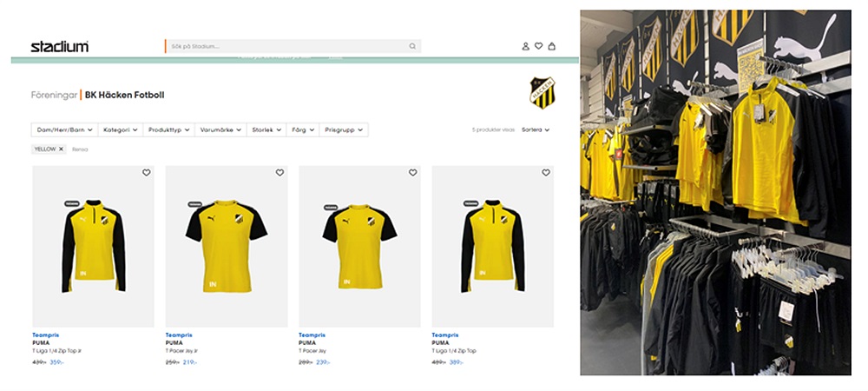Remove the YELLOW filter chip
This screenshot has width=868, height=391.
61,149
